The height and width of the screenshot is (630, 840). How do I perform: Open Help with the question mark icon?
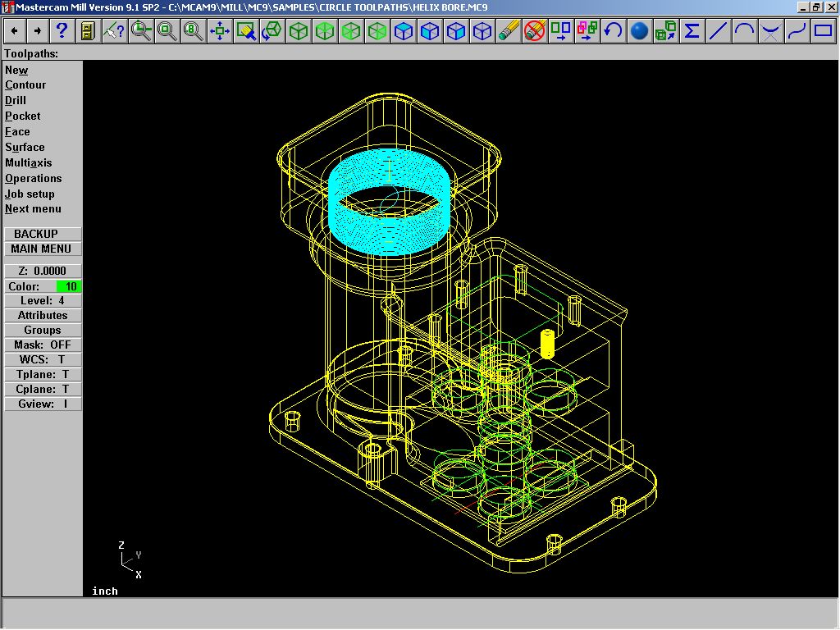(x=62, y=31)
